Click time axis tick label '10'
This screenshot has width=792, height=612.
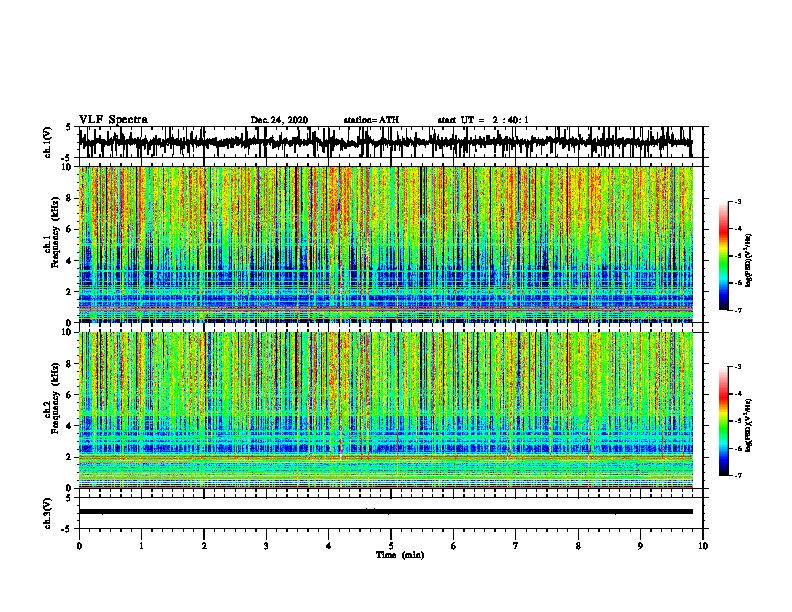click(703, 546)
